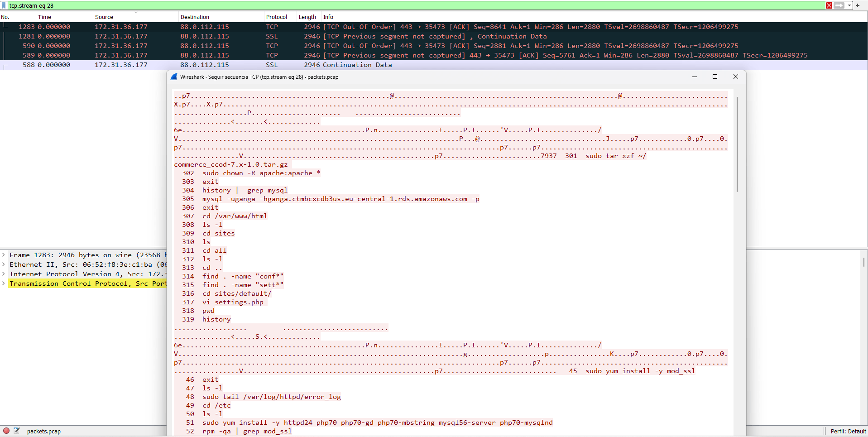The height and width of the screenshot is (437, 868).
Task: Apply the display filter arrow button
Action: pos(839,5)
